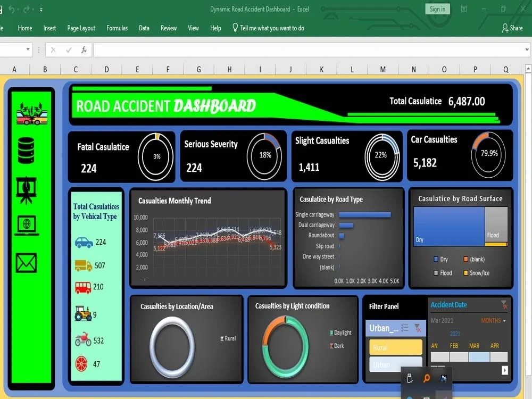Click the column H header
Image resolution: width=532 pixels, height=399 pixels.
(229, 69)
